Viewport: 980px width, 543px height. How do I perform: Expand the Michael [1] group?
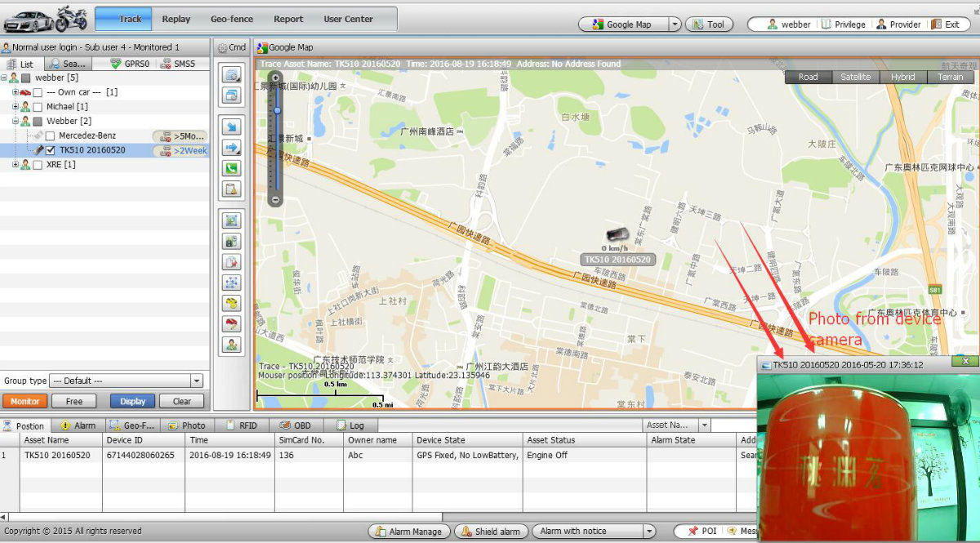click(15, 107)
